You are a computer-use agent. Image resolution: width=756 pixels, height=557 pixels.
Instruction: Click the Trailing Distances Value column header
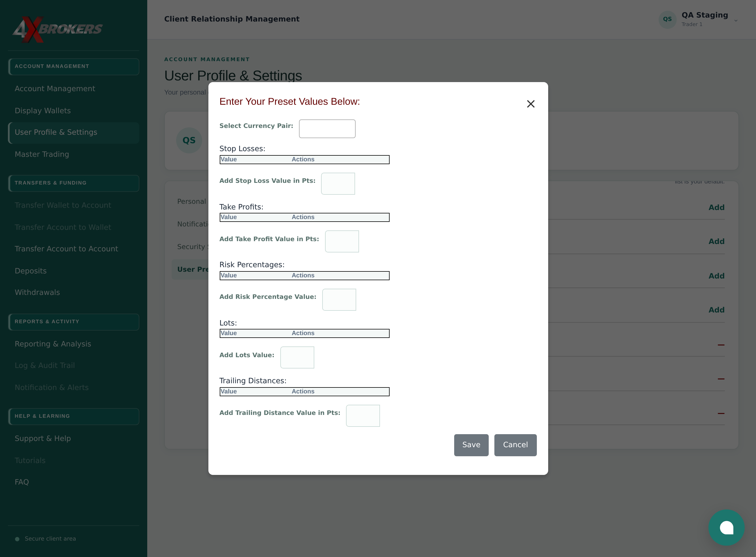click(x=229, y=391)
